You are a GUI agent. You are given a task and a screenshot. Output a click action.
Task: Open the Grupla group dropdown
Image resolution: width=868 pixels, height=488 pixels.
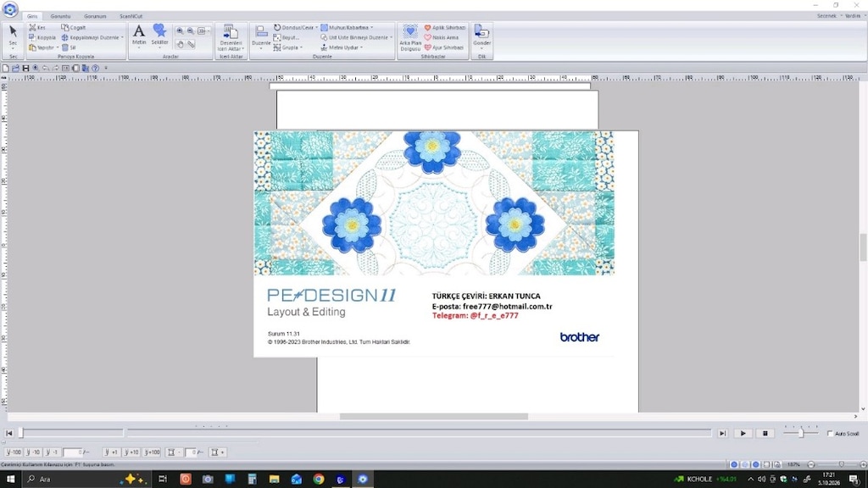[x=301, y=47]
